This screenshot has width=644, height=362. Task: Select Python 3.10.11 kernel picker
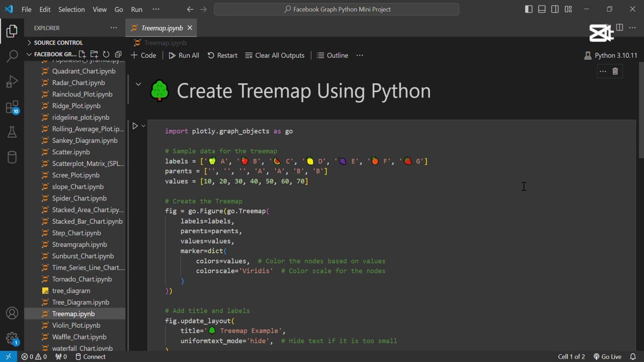pos(610,55)
